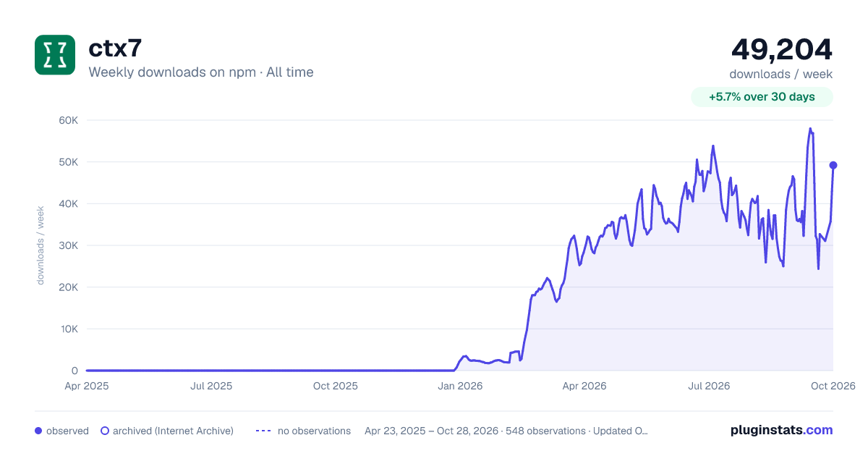Click the Oct 2025 x-axis label
This screenshot has height=456, width=868.
pos(336,387)
